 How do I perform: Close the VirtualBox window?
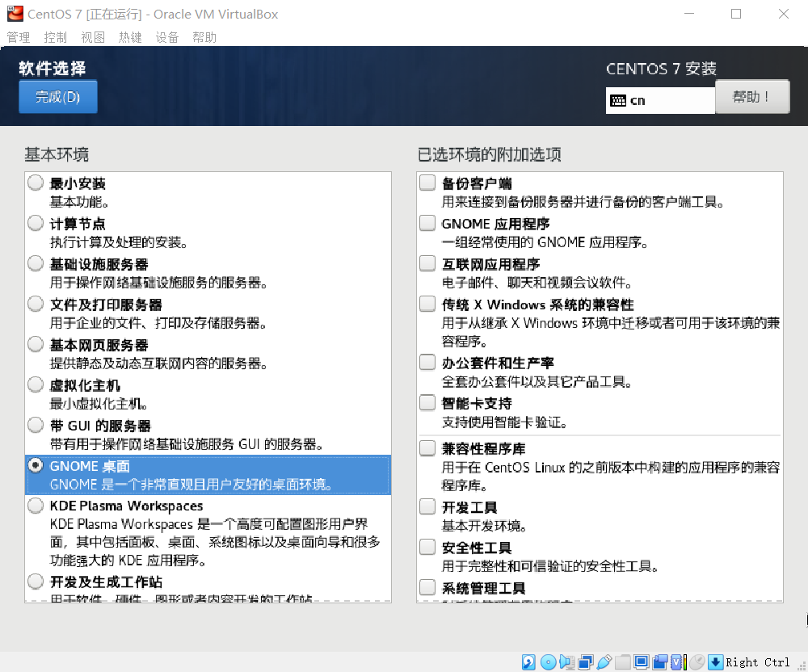783,14
